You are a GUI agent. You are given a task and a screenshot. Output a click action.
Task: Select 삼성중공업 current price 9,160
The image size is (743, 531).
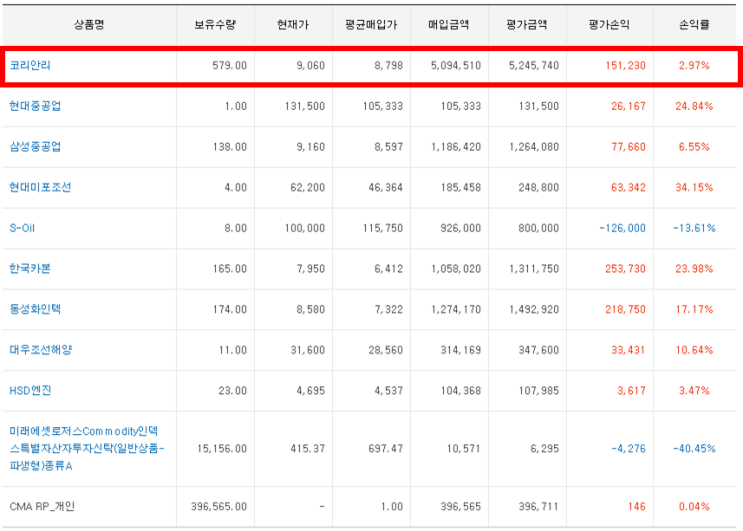[311, 147]
